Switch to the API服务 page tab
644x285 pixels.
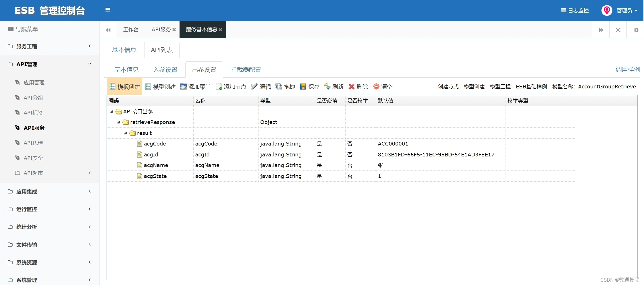[161, 30]
